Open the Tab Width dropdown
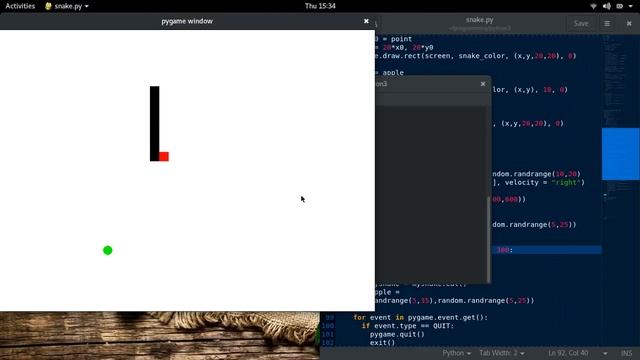The width and height of the screenshot is (640, 360). click(x=502, y=353)
